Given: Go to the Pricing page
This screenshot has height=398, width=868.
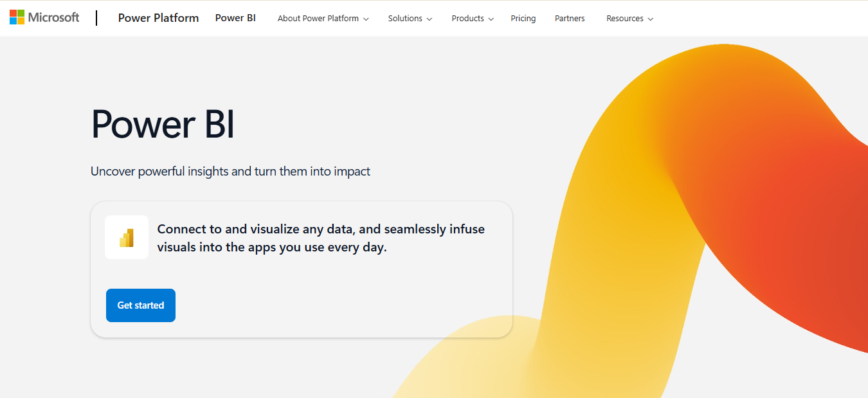Looking at the screenshot, I should point(523,19).
